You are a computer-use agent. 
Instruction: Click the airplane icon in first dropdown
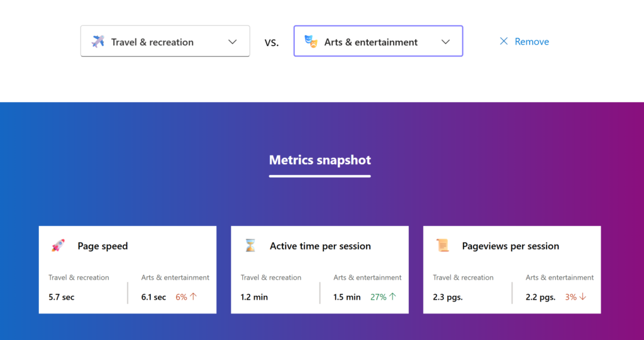pos(98,42)
